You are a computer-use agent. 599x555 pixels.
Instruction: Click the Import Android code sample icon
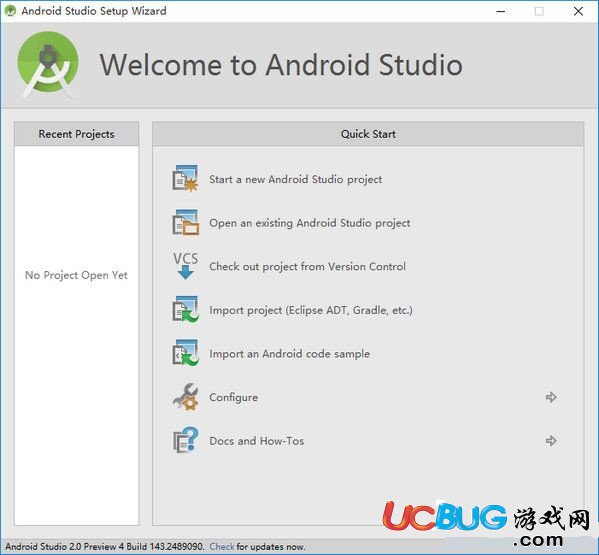pos(185,353)
